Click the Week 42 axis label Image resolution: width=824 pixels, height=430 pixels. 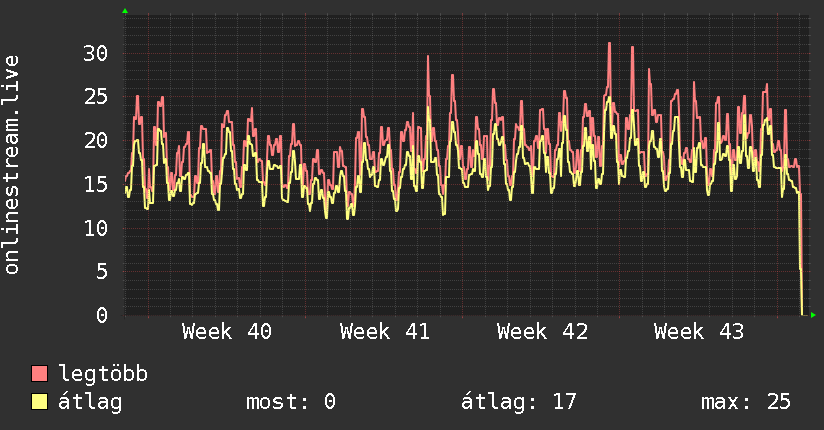tap(542, 331)
